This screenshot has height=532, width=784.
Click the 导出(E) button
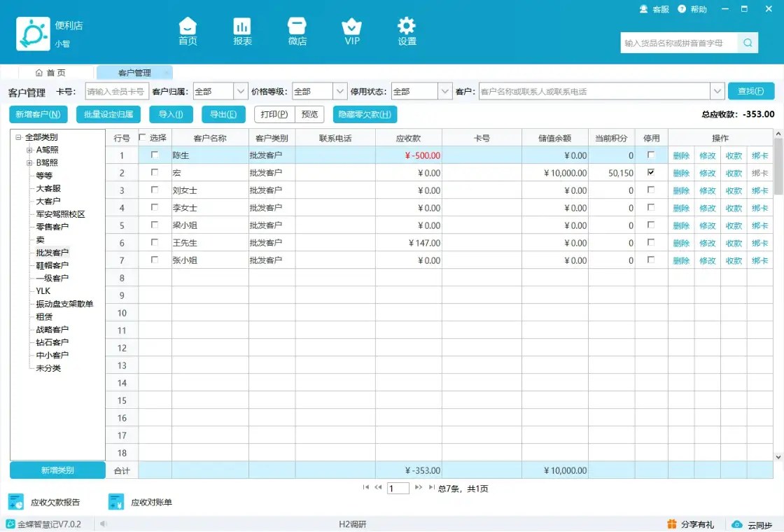tap(223, 114)
